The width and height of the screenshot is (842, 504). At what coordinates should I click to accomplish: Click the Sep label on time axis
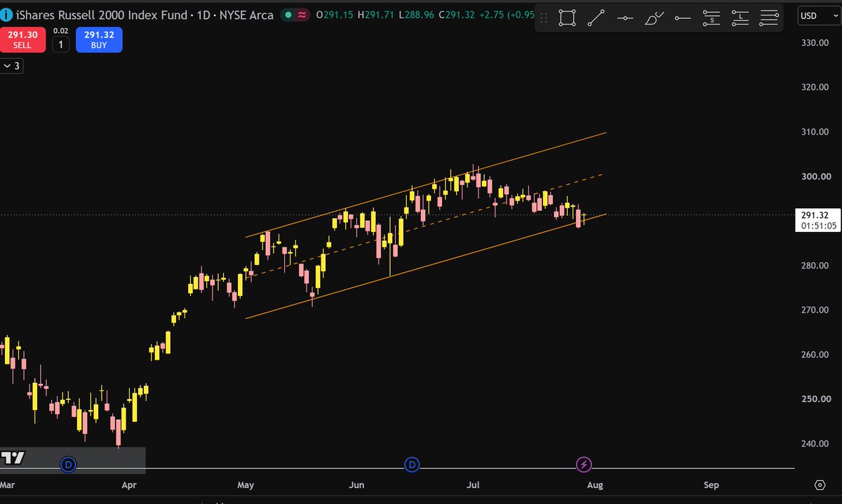[x=711, y=485]
